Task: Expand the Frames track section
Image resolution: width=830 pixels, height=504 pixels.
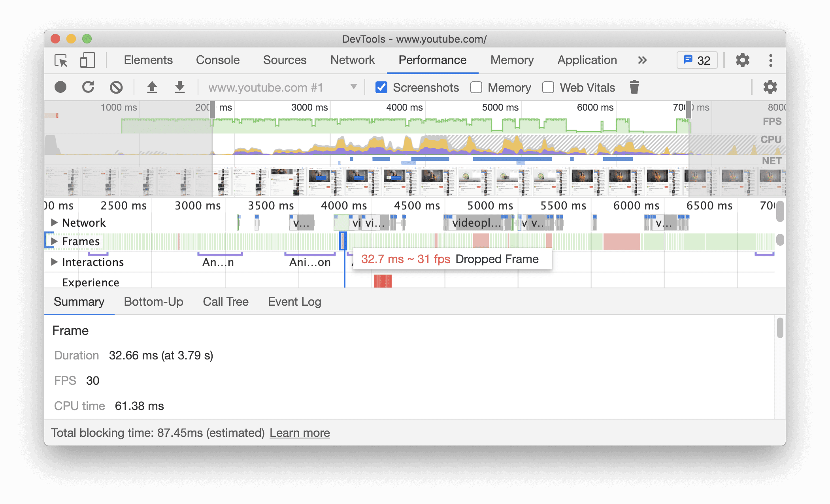Action: click(x=53, y=242)
